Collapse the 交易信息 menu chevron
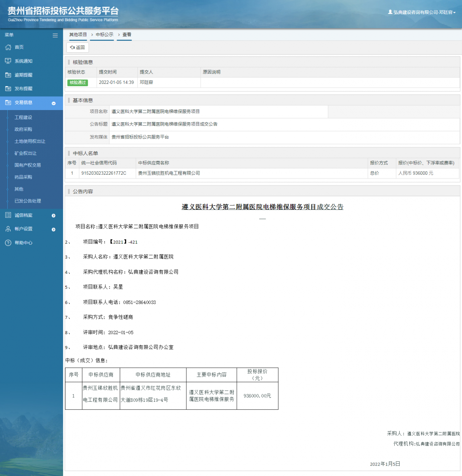 pyautogui.click(x=54, y=103)
